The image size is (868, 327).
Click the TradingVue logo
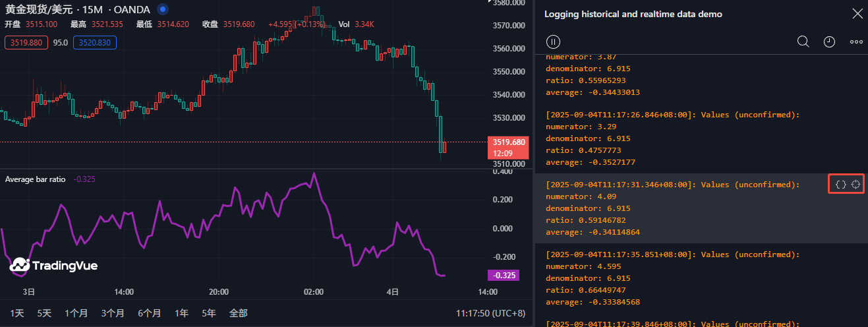pos(54,266)
